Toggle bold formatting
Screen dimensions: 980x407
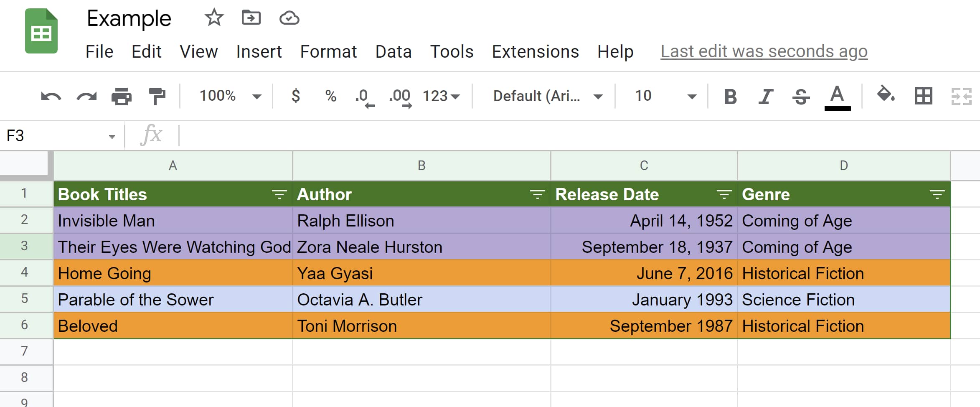(730, 97)
